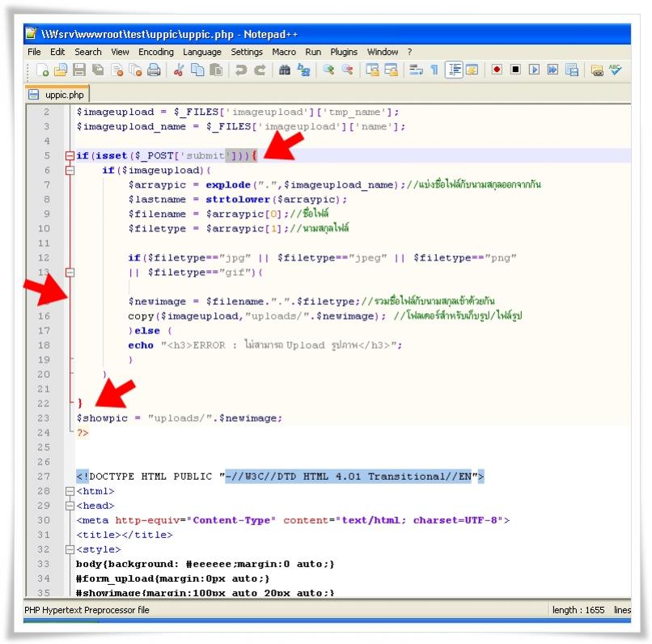652x644 pixels.
Task: Run macro multiple times icon
Action: [553, 70]
